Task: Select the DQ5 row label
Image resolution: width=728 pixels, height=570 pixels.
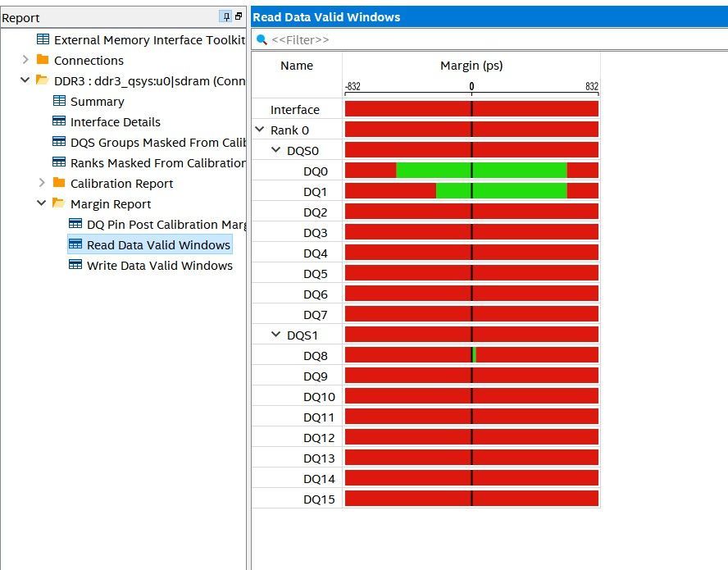Action: coord(316,274)
